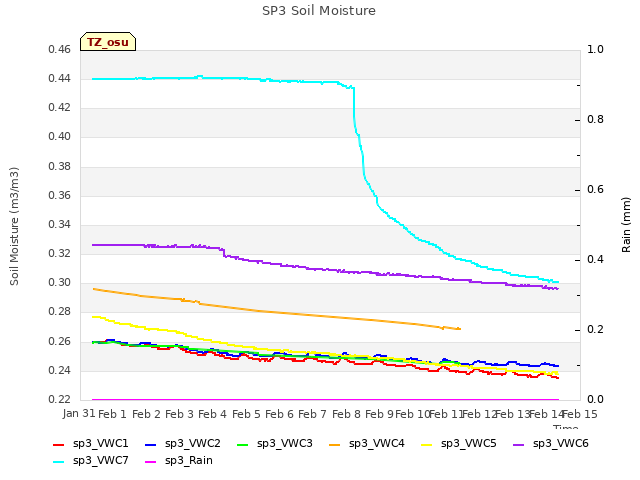Click the Jan 31 x-axis tick label

(79, 414)
